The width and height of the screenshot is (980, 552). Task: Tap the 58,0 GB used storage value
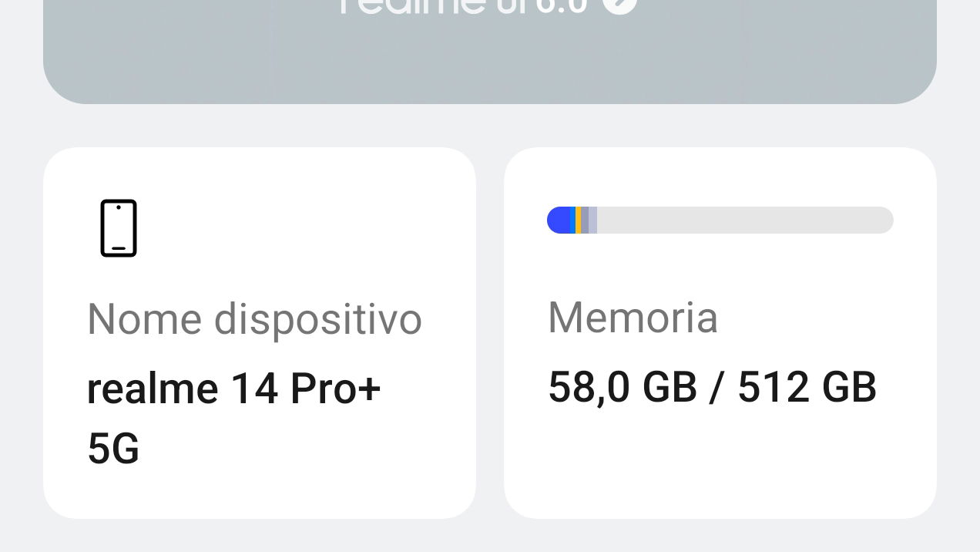[x=622, y=387]
